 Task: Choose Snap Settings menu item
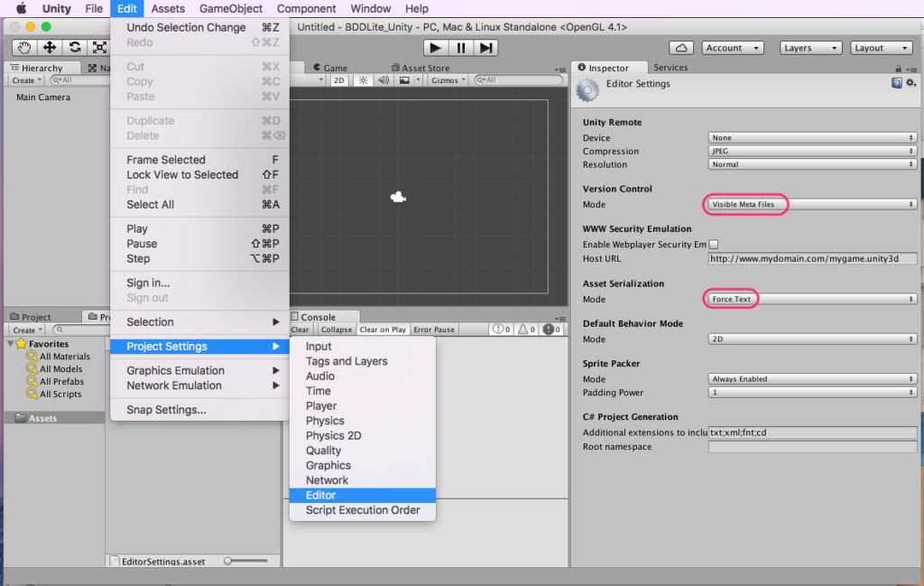coord(199,410)
